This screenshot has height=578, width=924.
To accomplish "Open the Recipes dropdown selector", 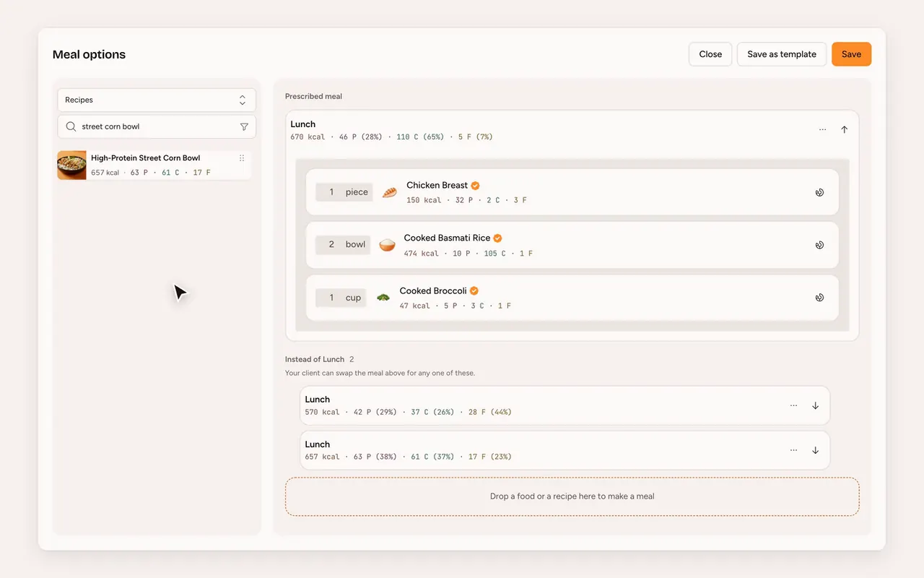I will [x=157, y=100].
